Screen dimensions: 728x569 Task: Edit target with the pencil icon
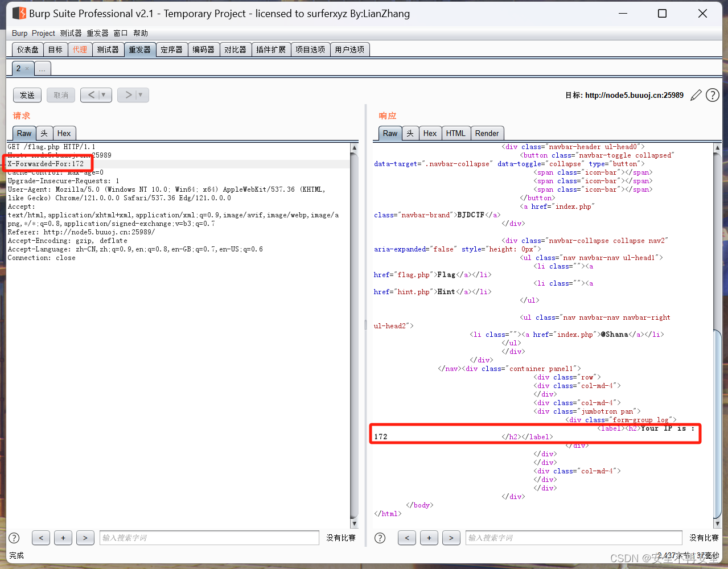pyautogui.click(x=696, y=95)
